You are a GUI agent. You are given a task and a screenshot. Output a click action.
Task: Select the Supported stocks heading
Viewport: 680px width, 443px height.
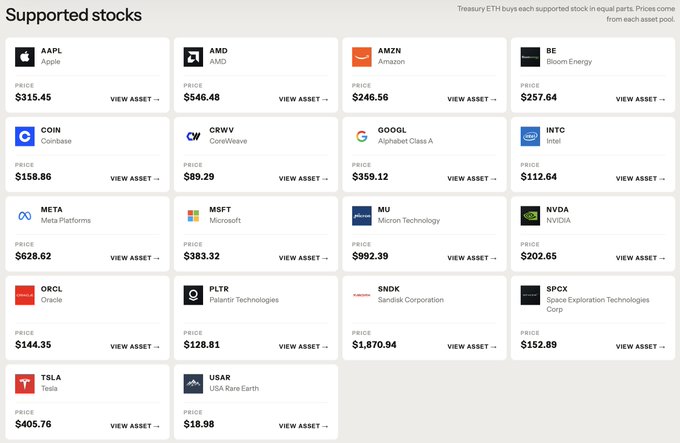[x=74, y=15]
